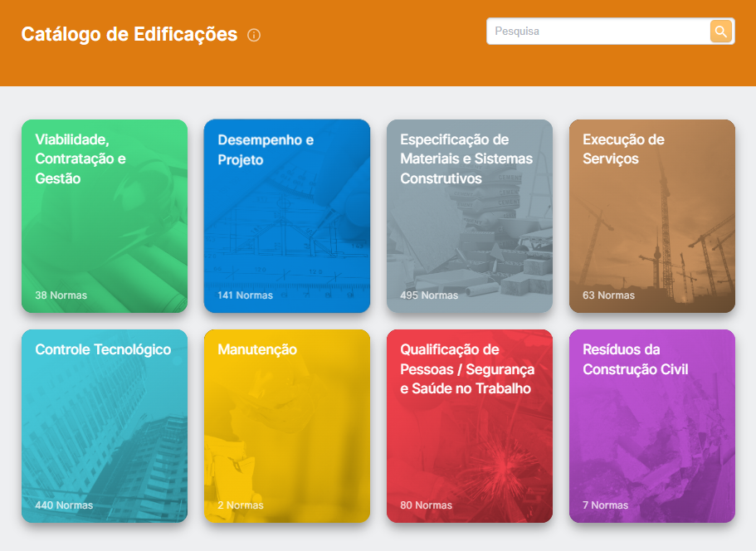Viewport: 756px width, 551px height.
Task: Open the Resíduos da Construção Civil card
Action: pos(652,427)
